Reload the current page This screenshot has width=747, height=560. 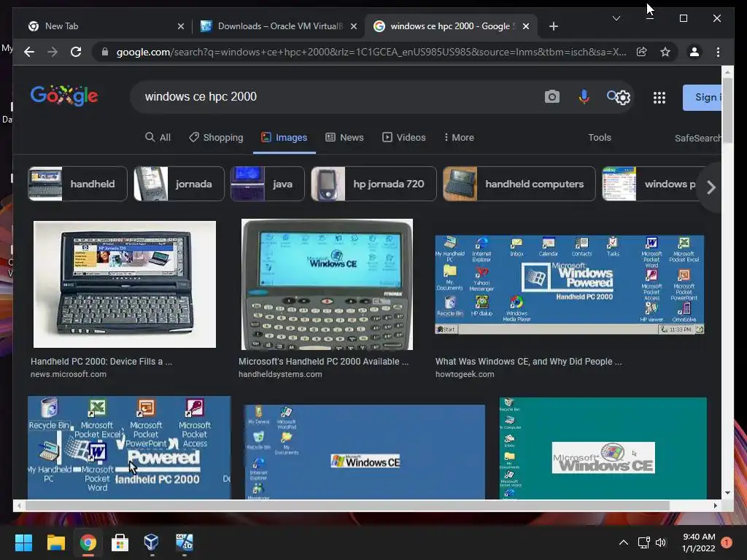tap(76, 52)
